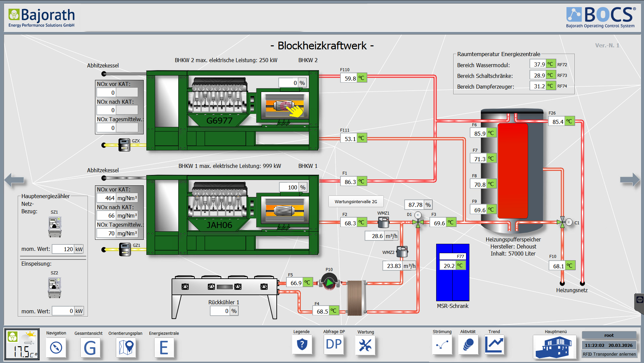Toggle the Aktivität display

(x=468, y=345)
